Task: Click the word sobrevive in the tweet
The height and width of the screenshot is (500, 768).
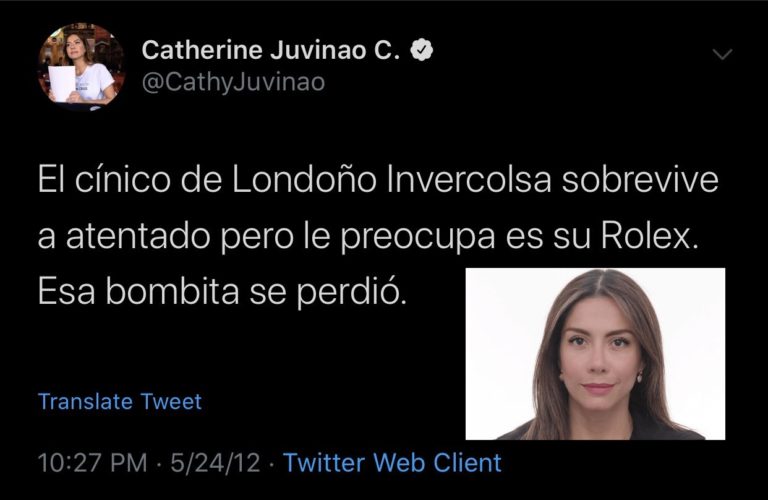Action: coord(640,180)
